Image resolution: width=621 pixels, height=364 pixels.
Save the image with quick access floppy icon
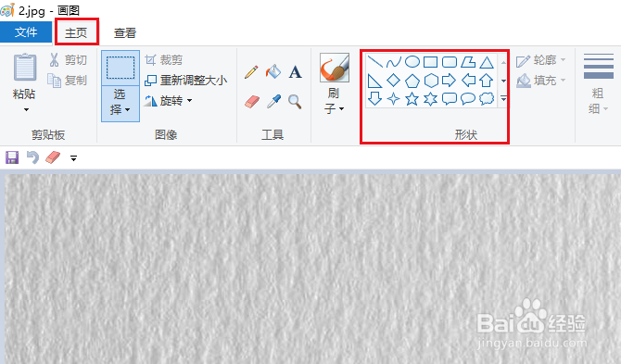pyautogui.click(x=12, y=157)
